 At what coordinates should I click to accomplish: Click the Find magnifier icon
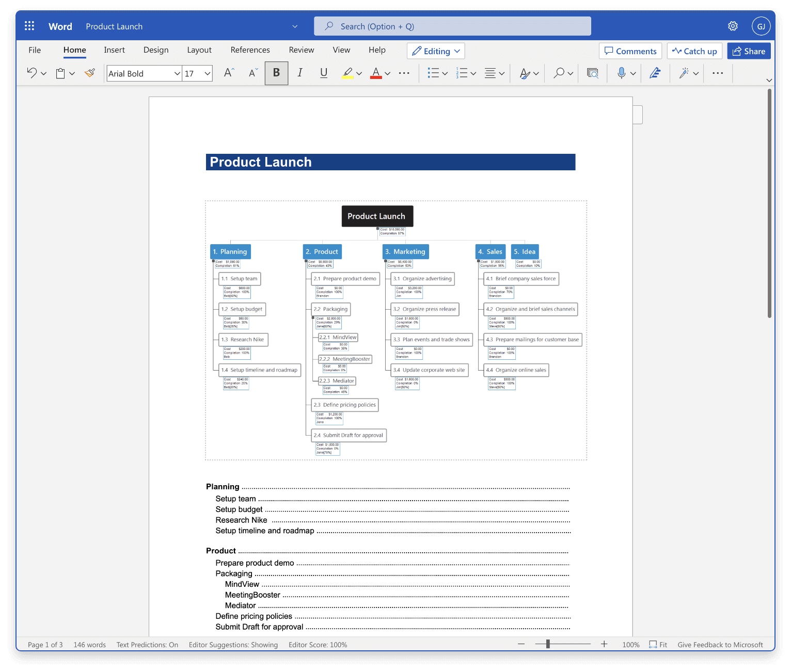pos(559,73)
